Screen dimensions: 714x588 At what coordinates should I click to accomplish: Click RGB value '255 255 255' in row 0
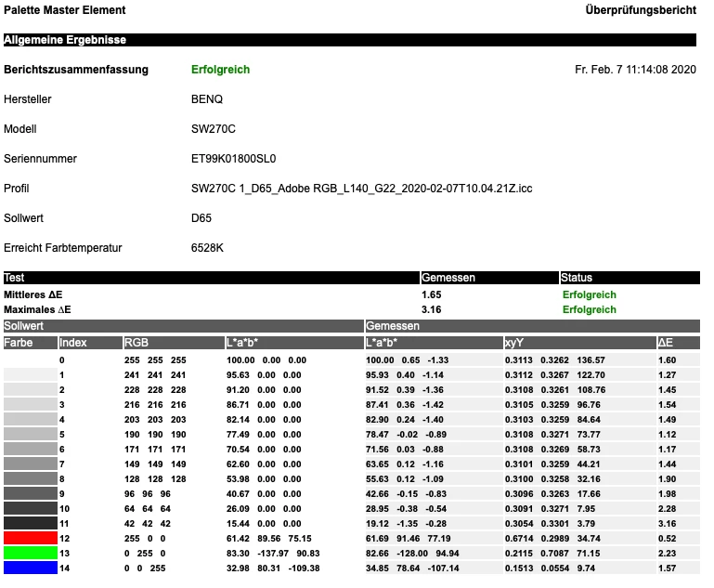(155, 359)
